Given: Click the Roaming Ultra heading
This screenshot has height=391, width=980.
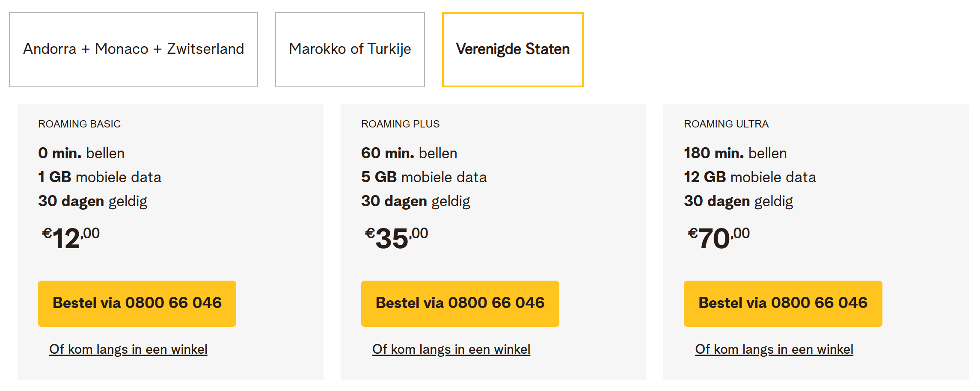Looking at the screenshot, I should 726,124.
